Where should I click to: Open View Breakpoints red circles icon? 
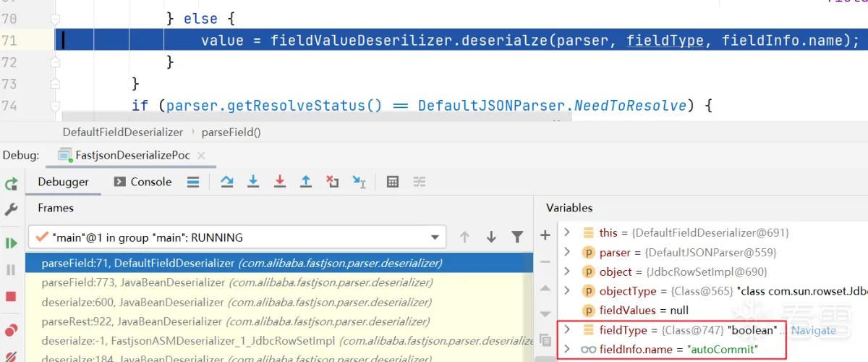coord(11,331)
